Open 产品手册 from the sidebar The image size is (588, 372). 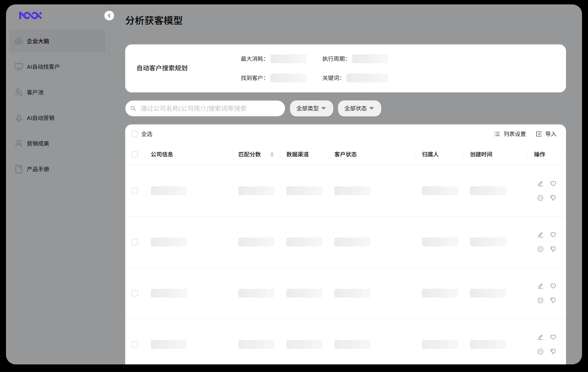click(38, 169)
